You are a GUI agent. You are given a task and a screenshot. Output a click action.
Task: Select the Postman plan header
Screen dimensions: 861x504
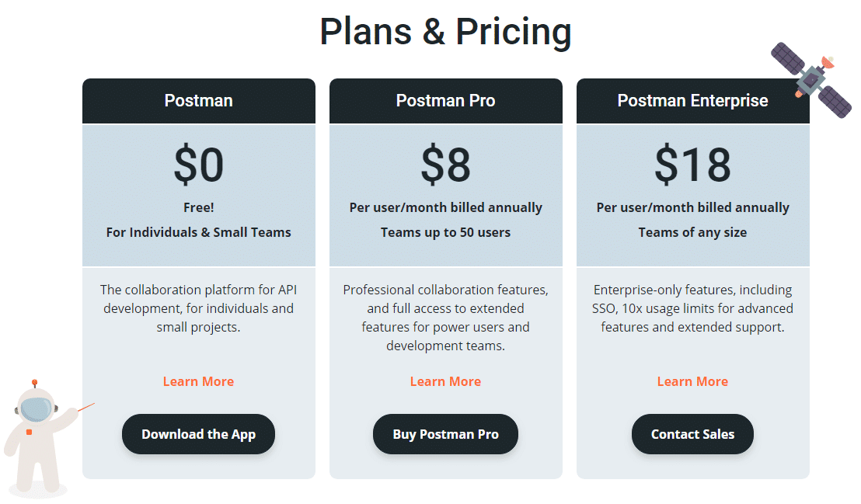pyautogui.click(x=198, y=100)
